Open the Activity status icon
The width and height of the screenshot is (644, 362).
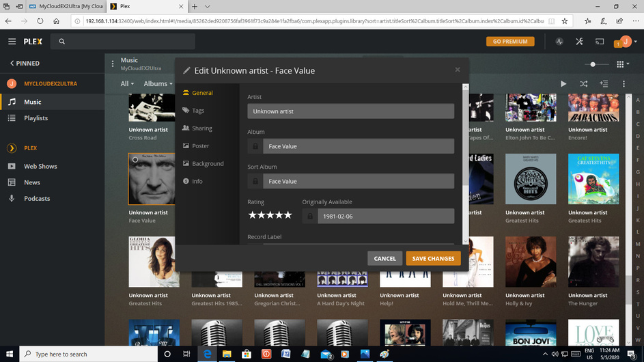point(559,42)
